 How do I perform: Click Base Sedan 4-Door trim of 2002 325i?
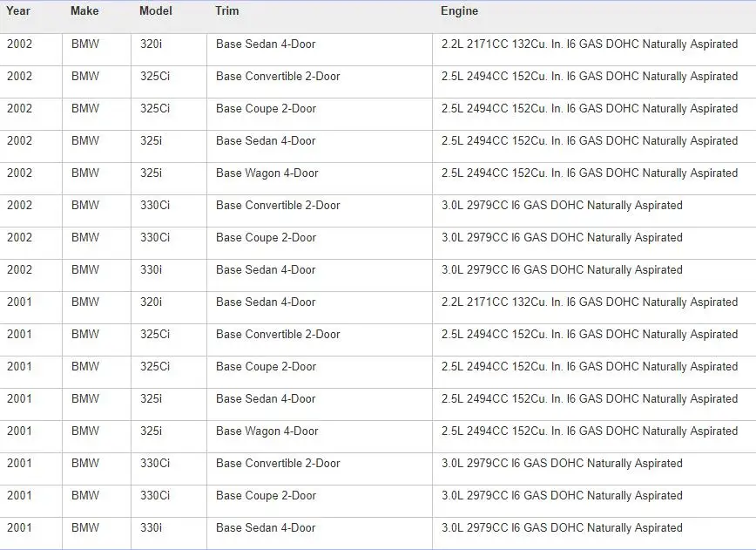[266, 141]
